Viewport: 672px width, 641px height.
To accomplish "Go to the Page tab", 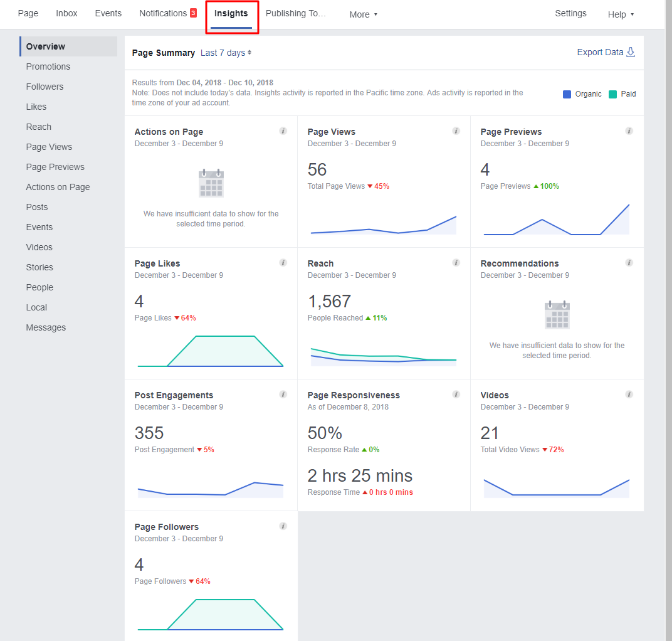I will click(28, 13).
